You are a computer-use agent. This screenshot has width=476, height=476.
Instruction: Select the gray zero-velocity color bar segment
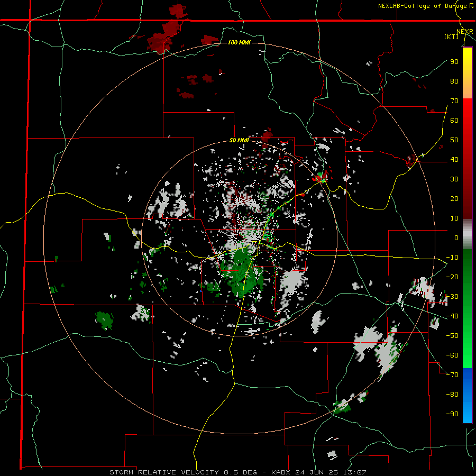coord(467,234)
